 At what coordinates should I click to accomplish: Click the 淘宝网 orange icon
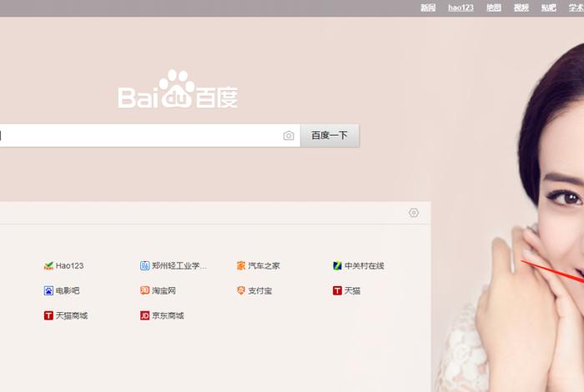[144, 291]
